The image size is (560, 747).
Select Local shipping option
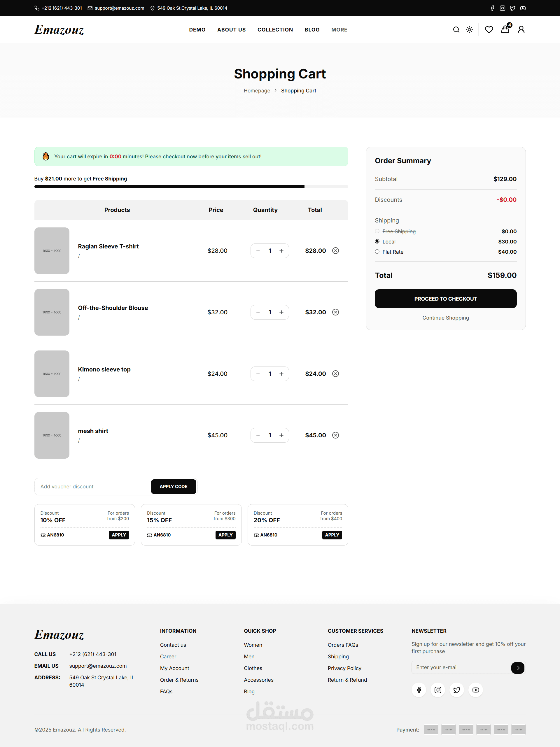pyautogui.click(x=377, y=241)
